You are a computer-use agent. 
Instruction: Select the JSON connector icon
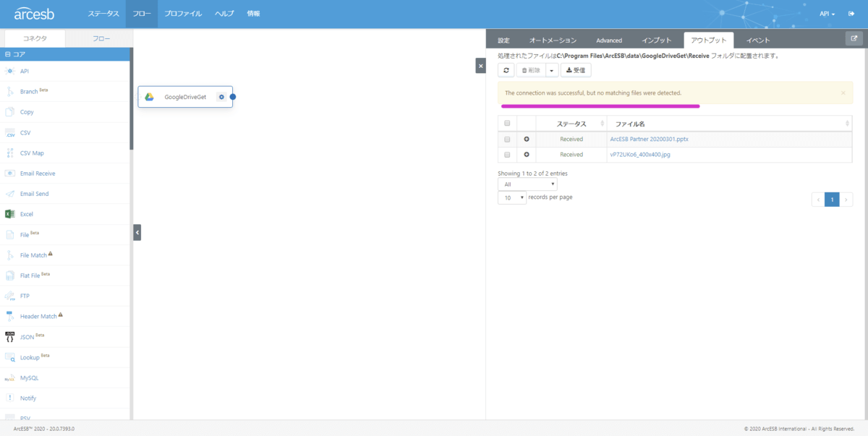[x=10, y=337]
